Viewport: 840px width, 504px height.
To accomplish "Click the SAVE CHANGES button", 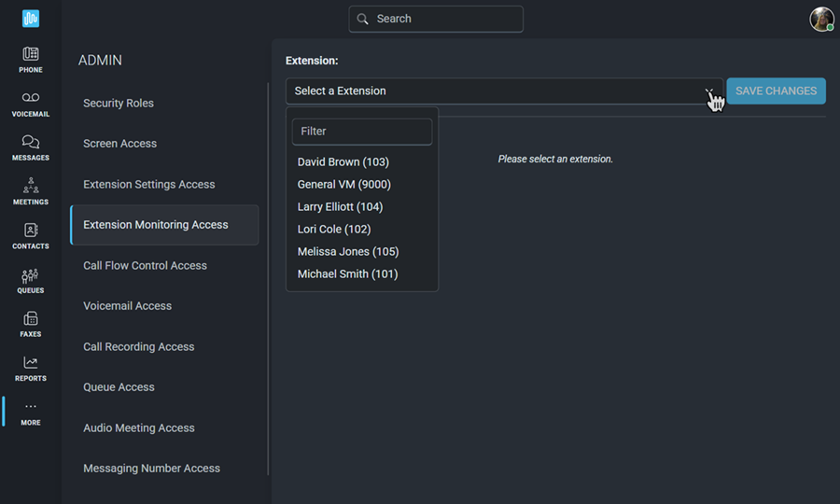I will pyautogui.click(x=776, y=91).
